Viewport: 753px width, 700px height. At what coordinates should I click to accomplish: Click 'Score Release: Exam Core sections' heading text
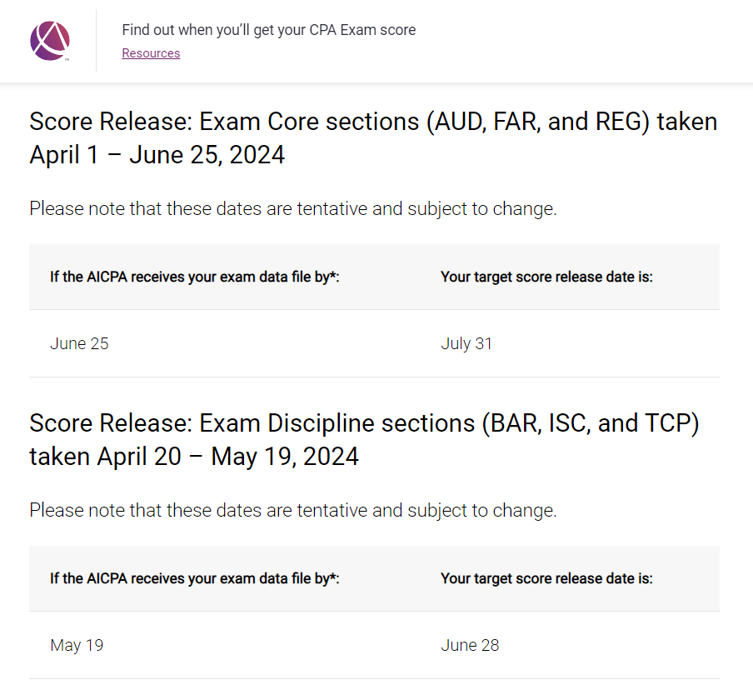coord(225,122)
